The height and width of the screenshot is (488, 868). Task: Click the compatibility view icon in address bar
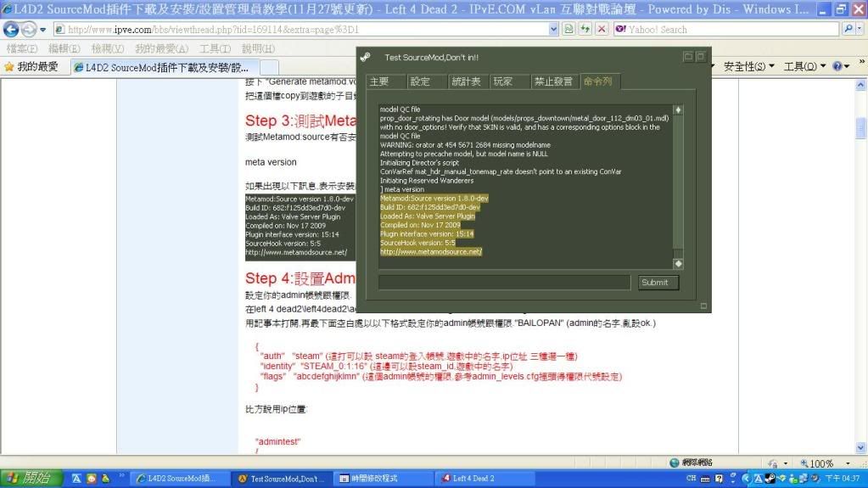[568, 29]
